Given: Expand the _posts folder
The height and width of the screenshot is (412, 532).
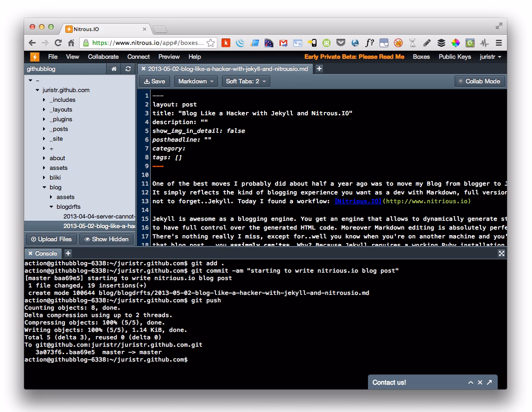Looking at the screenshot, I should click(44, 129).
